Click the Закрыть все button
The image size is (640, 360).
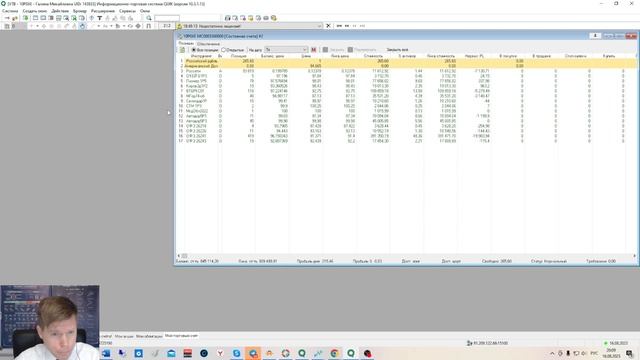[397, 50]
